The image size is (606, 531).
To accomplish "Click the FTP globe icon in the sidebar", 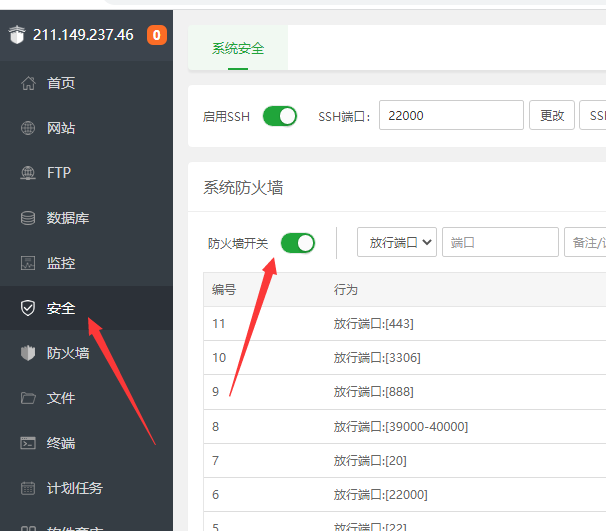I will coord(28,173).
